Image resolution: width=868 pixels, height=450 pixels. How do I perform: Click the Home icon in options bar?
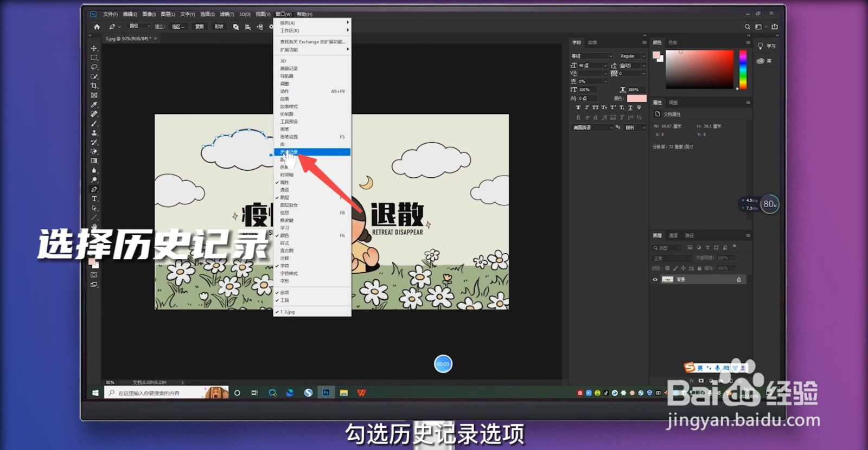tap(97, 27)
